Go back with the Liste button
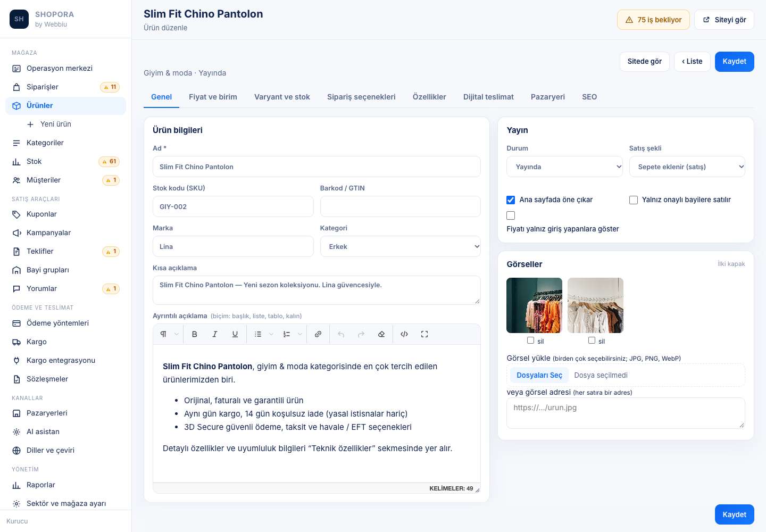766x532 pixels. [692, 61]
